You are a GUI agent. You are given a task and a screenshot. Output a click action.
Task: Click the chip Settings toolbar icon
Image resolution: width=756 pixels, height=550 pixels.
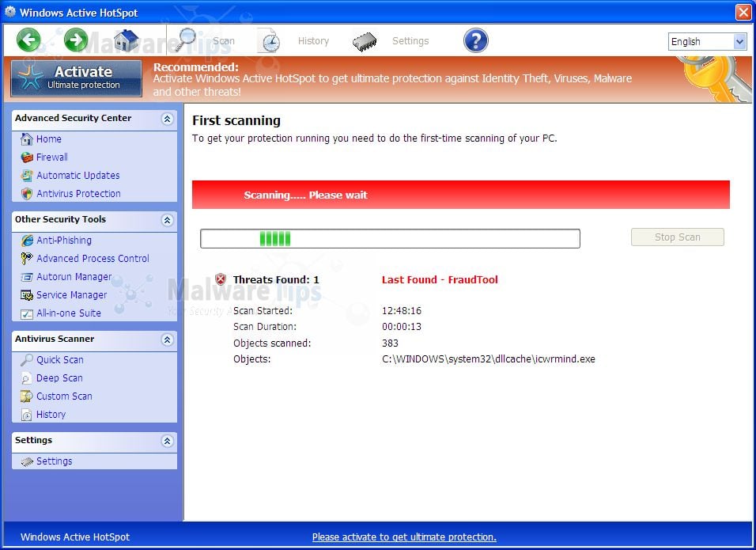point(365,42)
